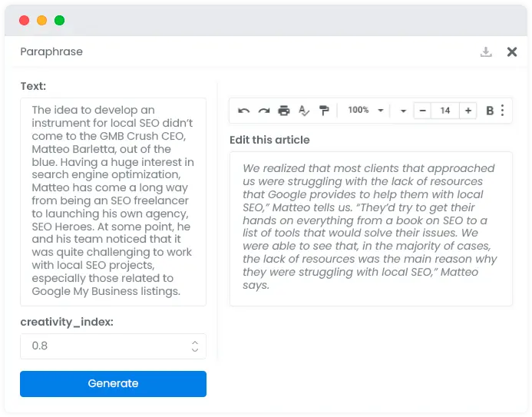Open the 100% zoom dropdown
This screenshot has height=417, width=532.
coord(365,111)
